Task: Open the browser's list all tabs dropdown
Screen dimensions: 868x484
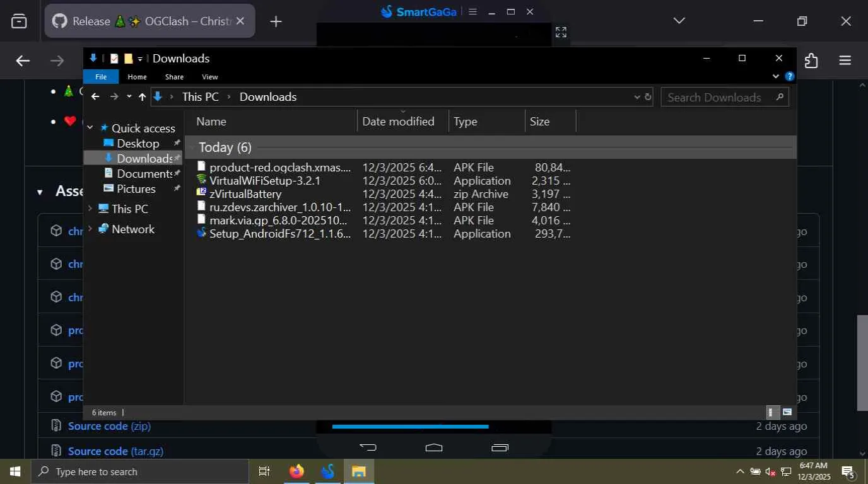Action: click(x=679, y=21)
